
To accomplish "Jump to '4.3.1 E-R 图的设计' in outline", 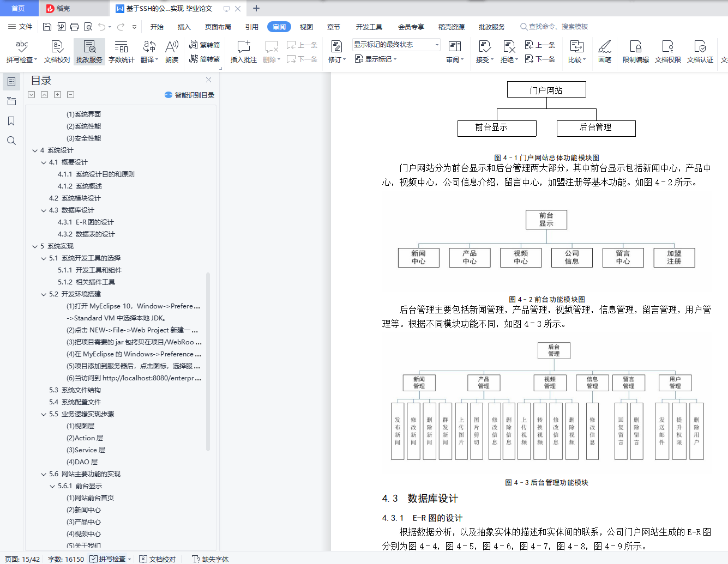I will click(86, 222).
